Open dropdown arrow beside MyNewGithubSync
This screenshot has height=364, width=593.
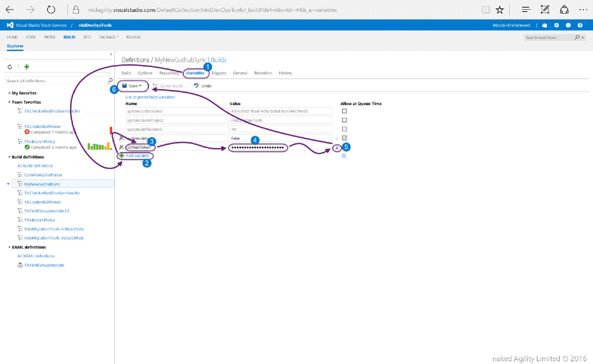click(8, 184)
